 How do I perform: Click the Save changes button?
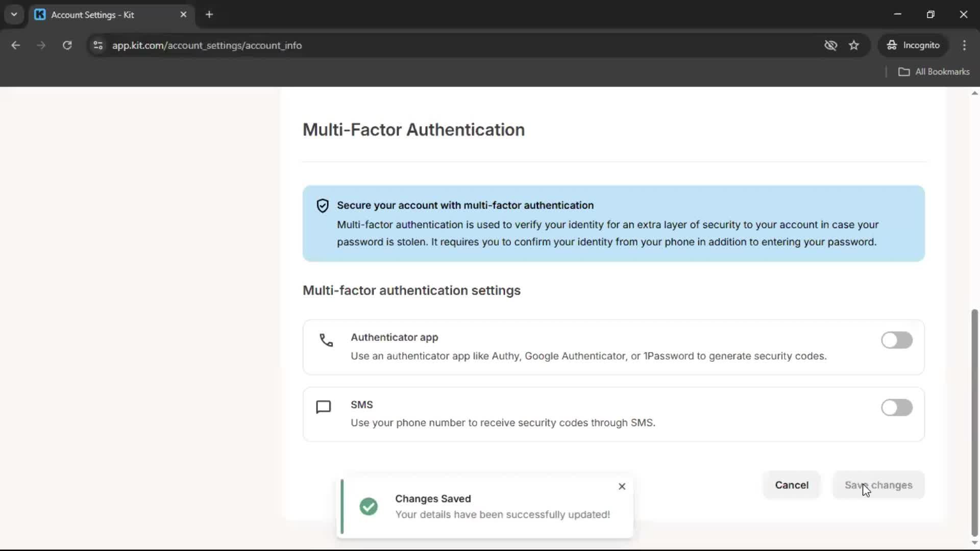tap(878, 485)
